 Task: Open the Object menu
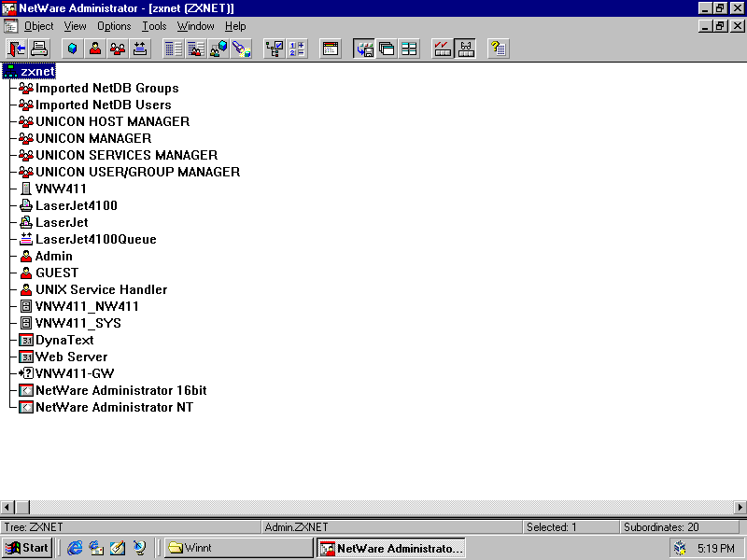pyautogui.click(x=38, y=26)
